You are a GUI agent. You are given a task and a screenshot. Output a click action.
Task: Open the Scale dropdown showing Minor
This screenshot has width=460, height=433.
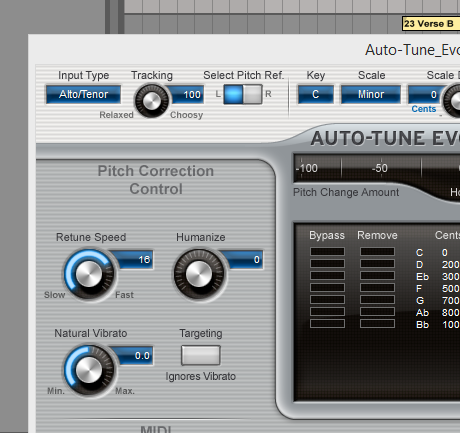pyautogui.click(x=371, y=94)
